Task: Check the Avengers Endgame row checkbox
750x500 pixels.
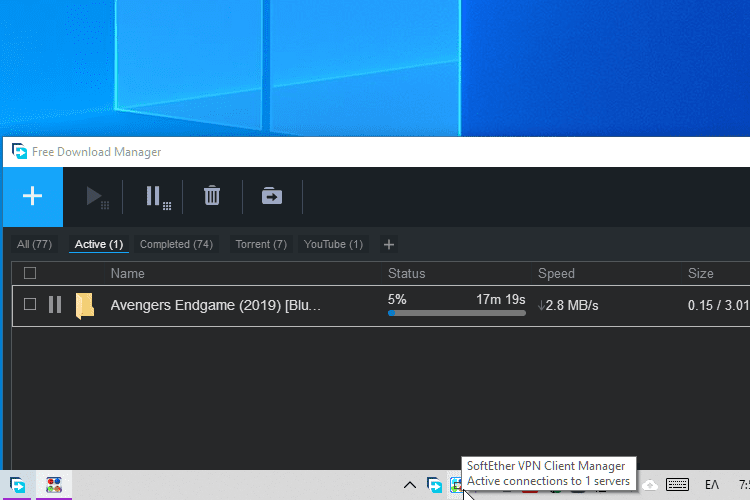Action: [30, 304]
